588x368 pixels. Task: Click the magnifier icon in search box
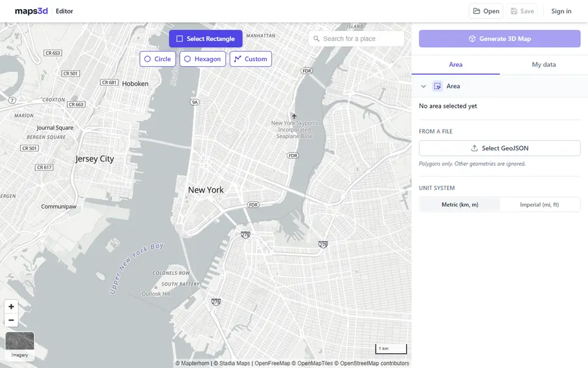tap(317, 39)
